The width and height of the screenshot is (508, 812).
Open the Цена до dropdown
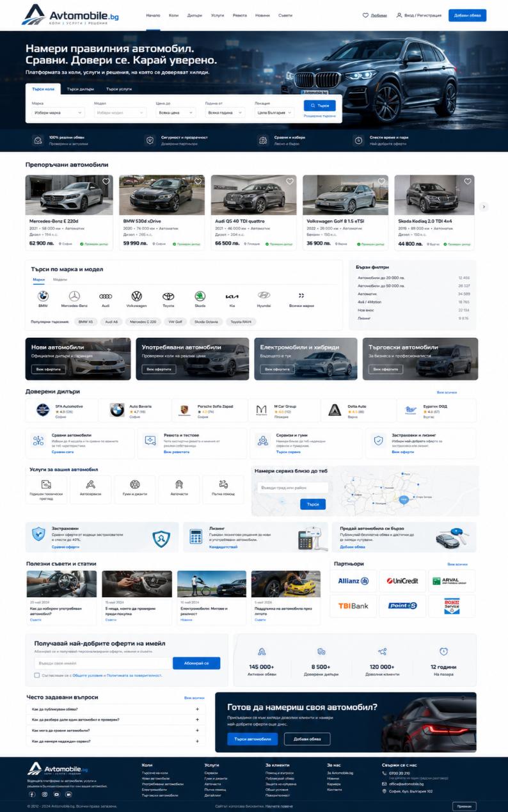(175, 113)
